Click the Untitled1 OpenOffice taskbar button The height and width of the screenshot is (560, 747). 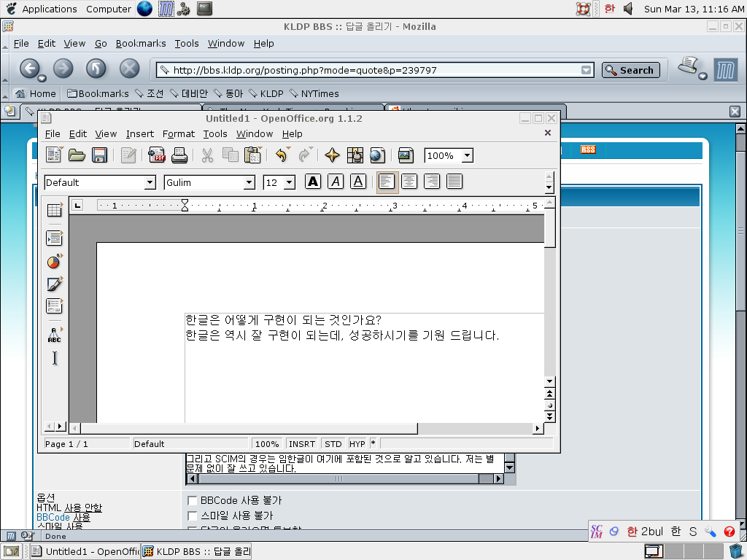pyautogui.click(x=86, y=551)
